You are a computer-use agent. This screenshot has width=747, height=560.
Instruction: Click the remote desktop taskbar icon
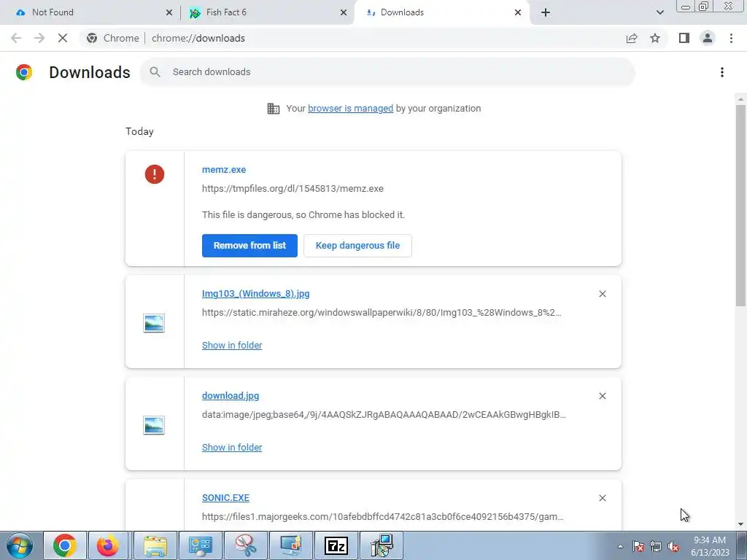pyautogui.click(x=290, y=545)
